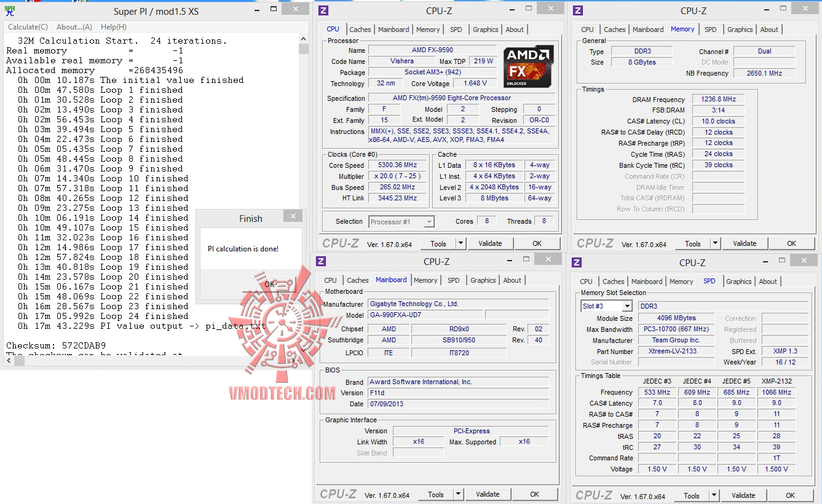Switch to Graphics tab in the CPU-tab CPU-Z window
Viewport: 822px width, 504px height.
(x=486, y=30)
